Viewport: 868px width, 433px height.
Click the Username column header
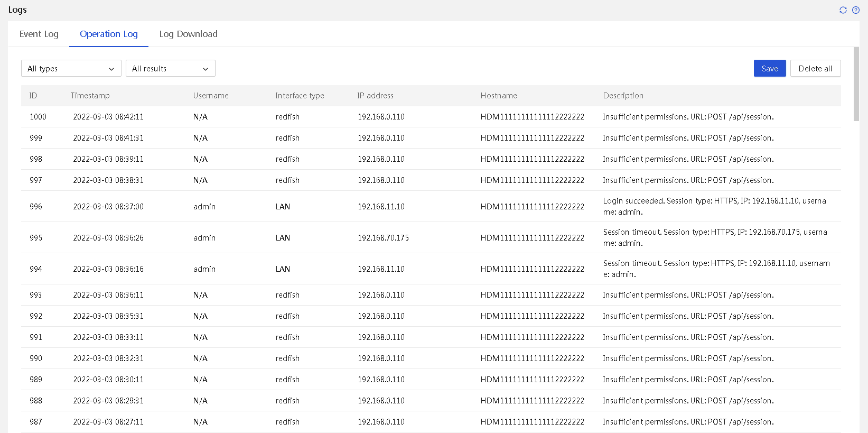211,96
